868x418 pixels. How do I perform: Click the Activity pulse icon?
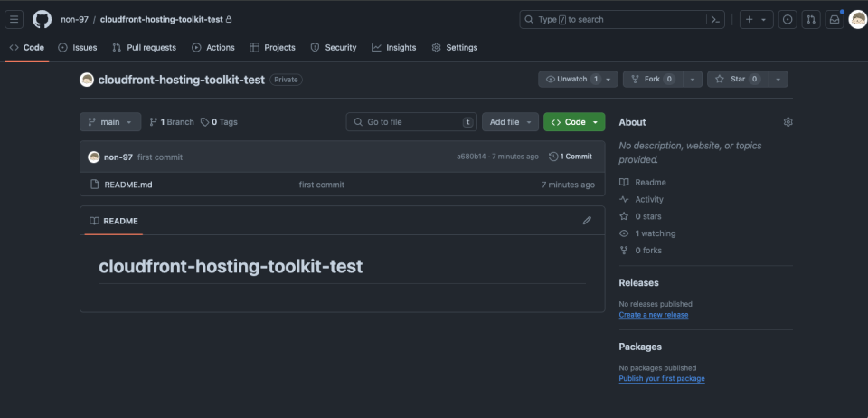(x=624, y=199)
